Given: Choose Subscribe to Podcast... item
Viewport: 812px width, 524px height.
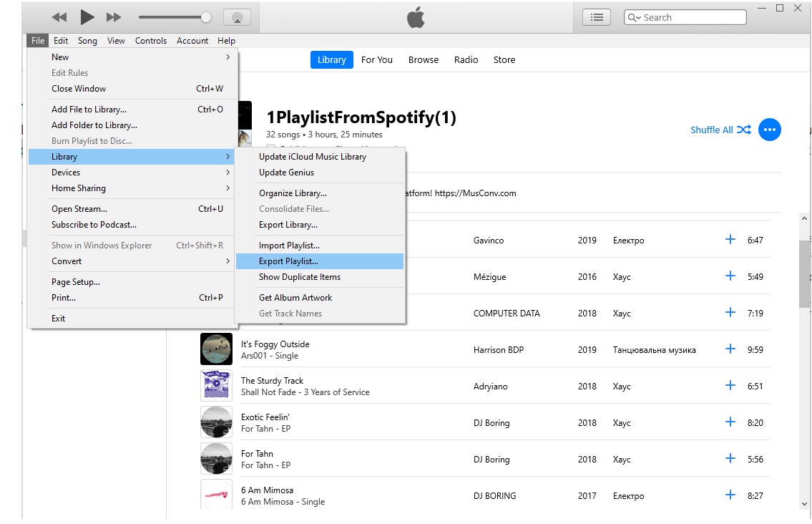Looking at the screenshot, I should pos(132,225).
